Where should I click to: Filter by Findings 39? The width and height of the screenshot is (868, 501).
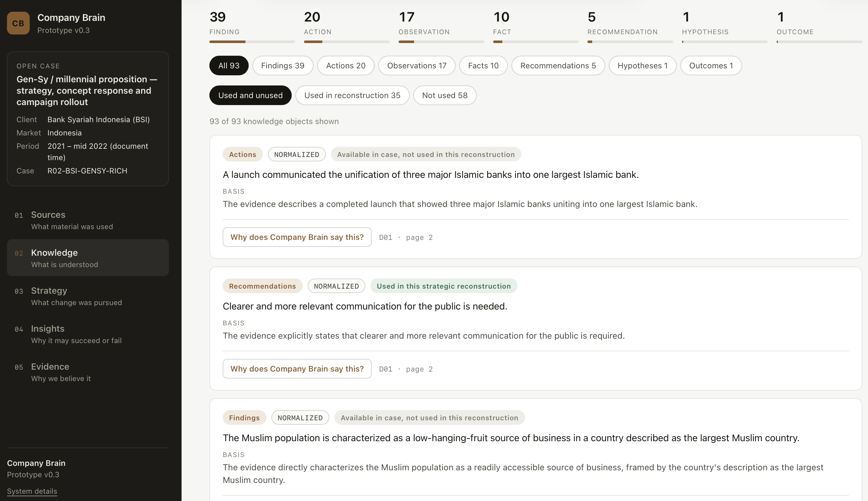[x=283, y=66]
